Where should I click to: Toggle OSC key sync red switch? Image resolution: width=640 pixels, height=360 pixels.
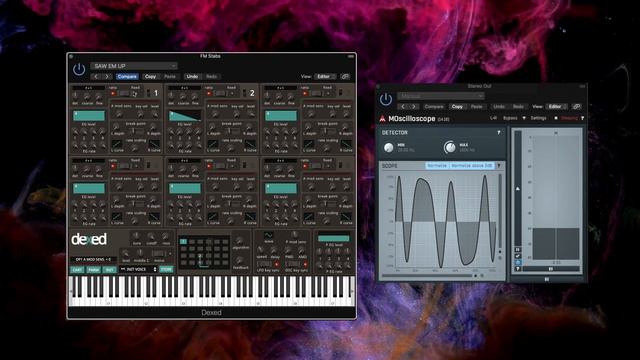305,264
